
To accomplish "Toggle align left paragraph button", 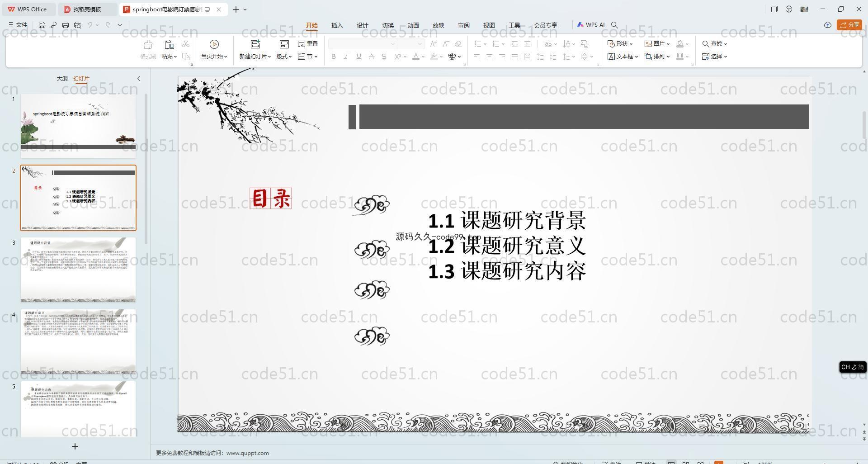I will click(476, 57).
